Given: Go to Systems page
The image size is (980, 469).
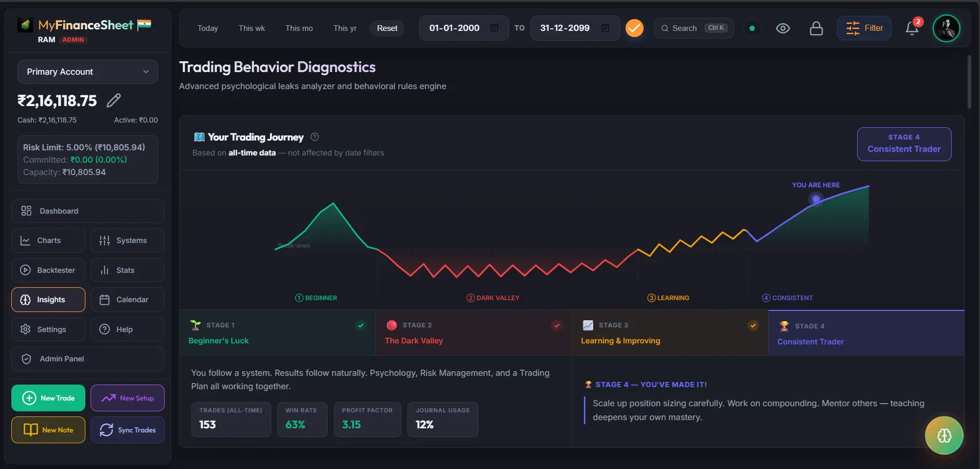Looking at the screenshot, I should (128, 240).
